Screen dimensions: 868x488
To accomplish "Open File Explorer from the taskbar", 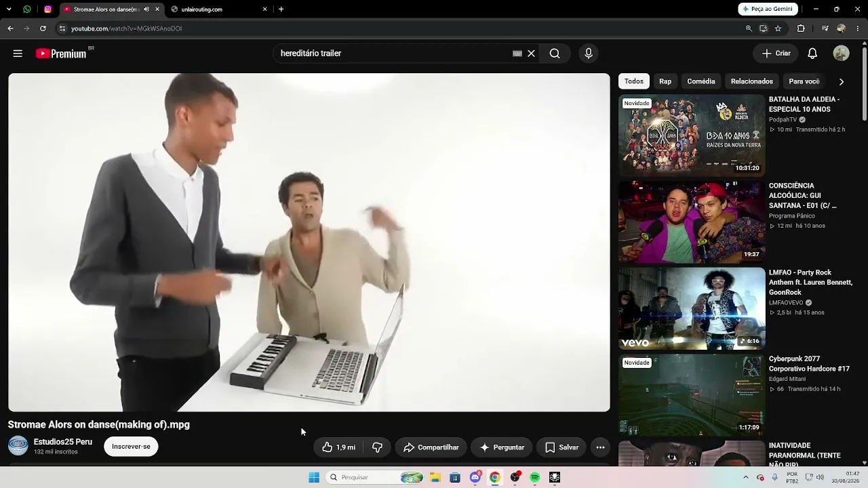I will (435, 477).
